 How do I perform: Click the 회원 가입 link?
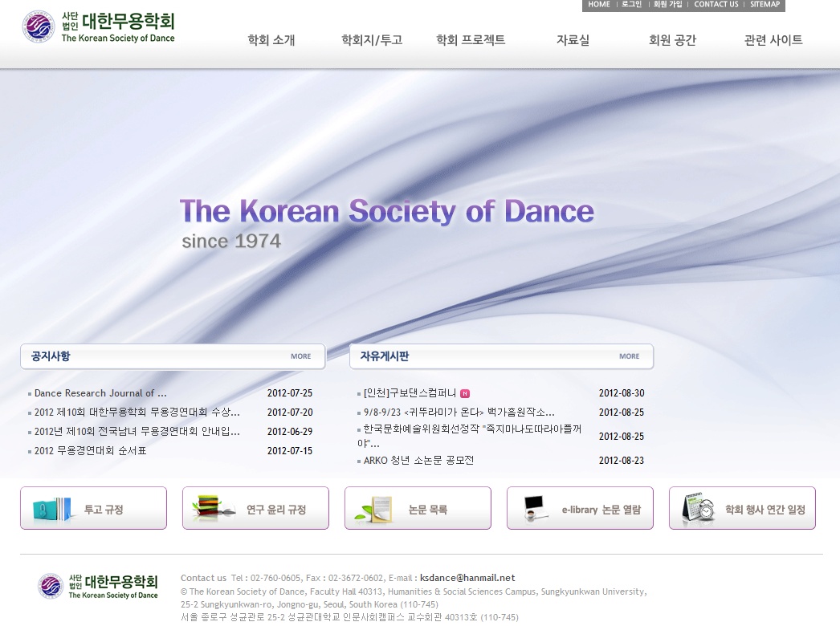pyautogui.click(x=667, y=4)
